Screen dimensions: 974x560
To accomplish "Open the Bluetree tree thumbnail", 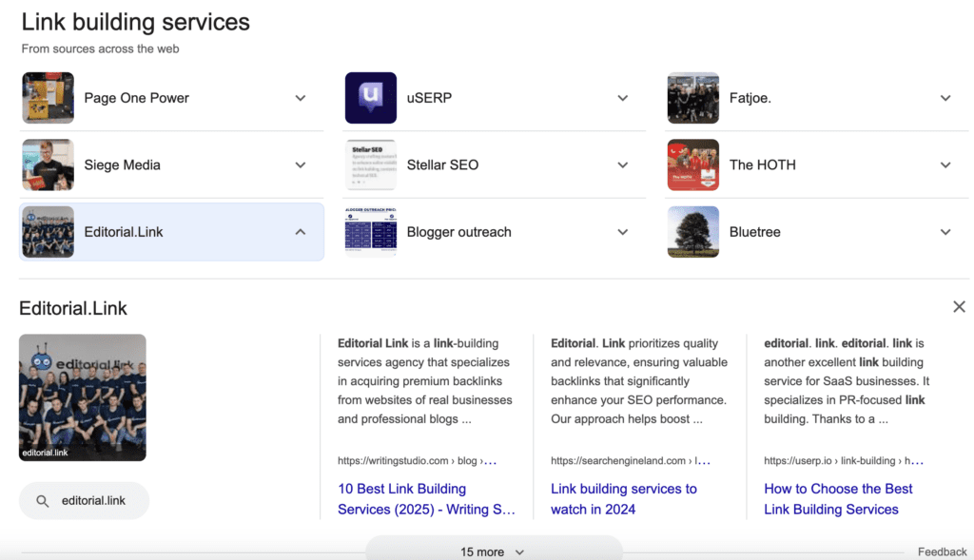I will tap(693, 232).
